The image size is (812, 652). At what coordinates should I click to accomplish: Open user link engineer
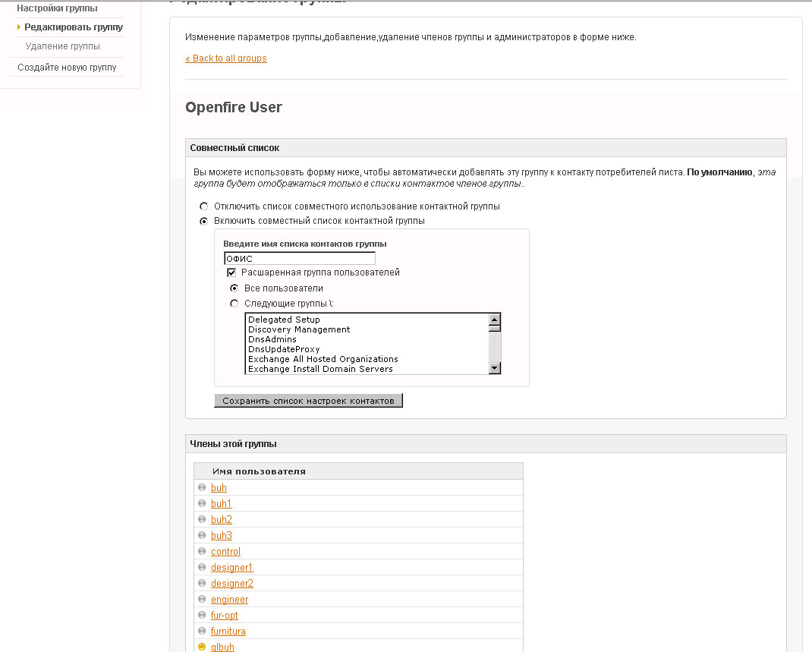pyautogui.click(x=229, y=600)
